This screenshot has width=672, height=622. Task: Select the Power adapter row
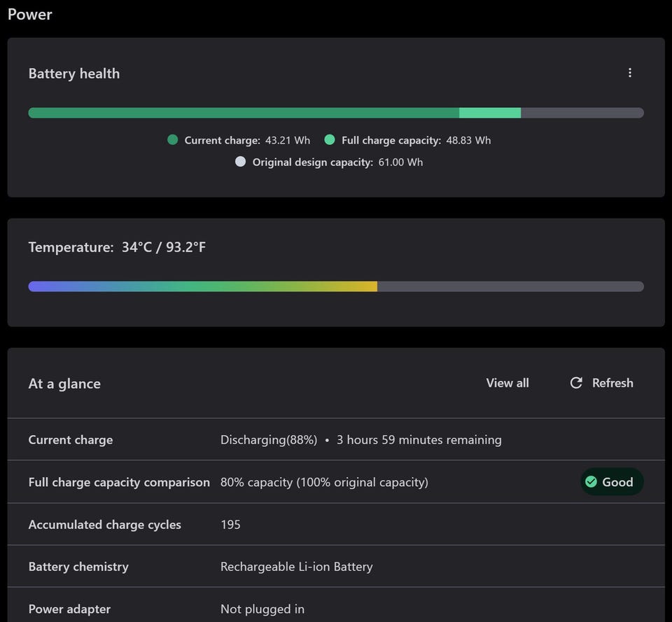(x=336, y=609)
